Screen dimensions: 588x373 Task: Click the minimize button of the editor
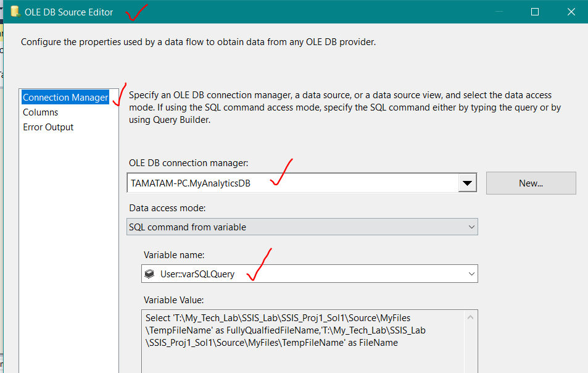pos(499,11)
